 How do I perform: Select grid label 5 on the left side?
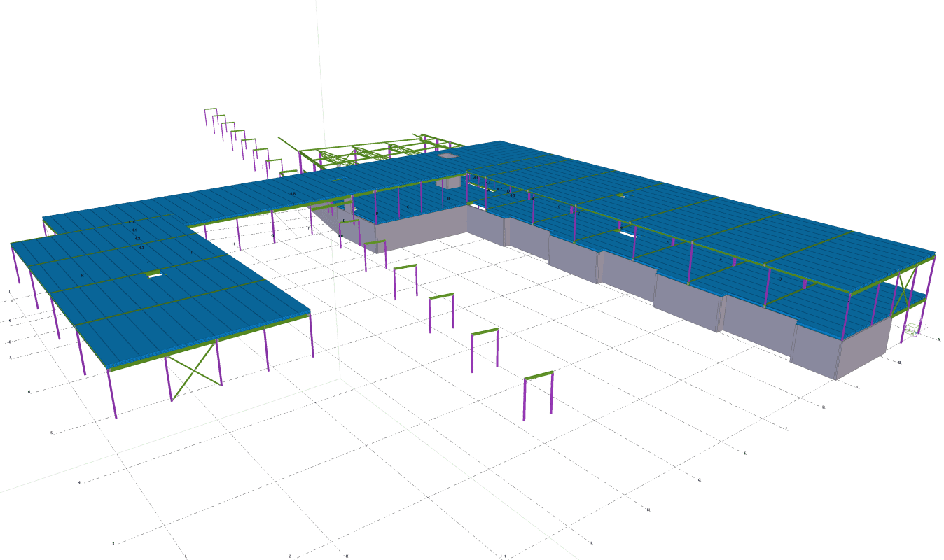tap(51, 433)
